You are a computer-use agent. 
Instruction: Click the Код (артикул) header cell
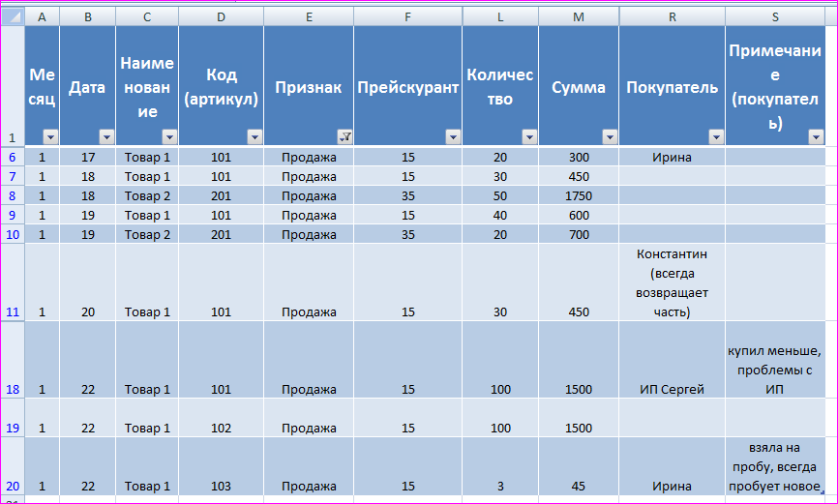point(222,85)
